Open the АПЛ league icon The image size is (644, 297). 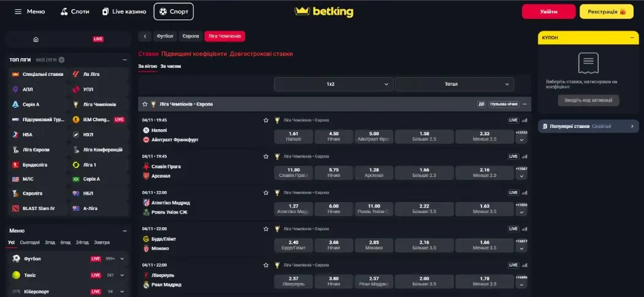(16, 89)
